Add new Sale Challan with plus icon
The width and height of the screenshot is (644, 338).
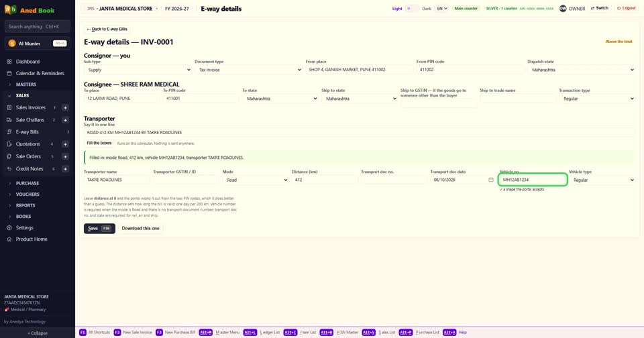(65, 120)
